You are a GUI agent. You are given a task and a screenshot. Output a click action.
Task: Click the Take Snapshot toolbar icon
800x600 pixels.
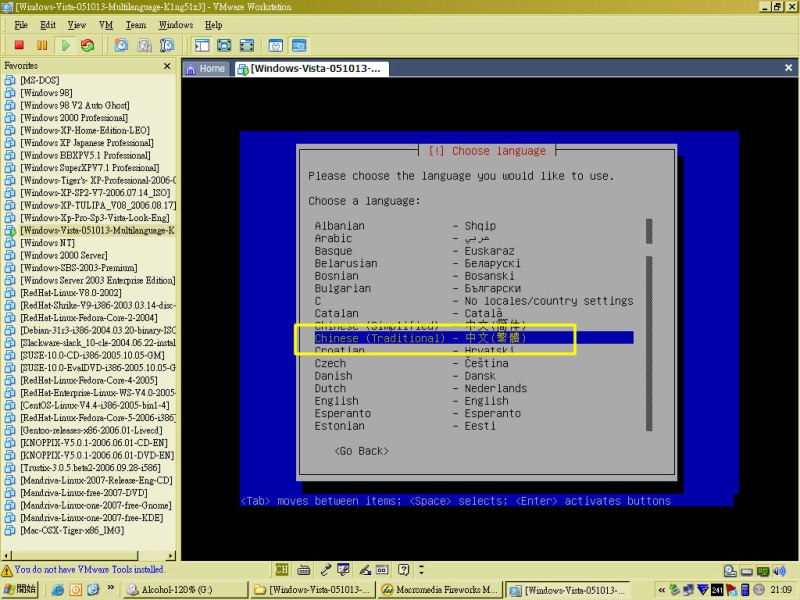[x=121, y=45]
